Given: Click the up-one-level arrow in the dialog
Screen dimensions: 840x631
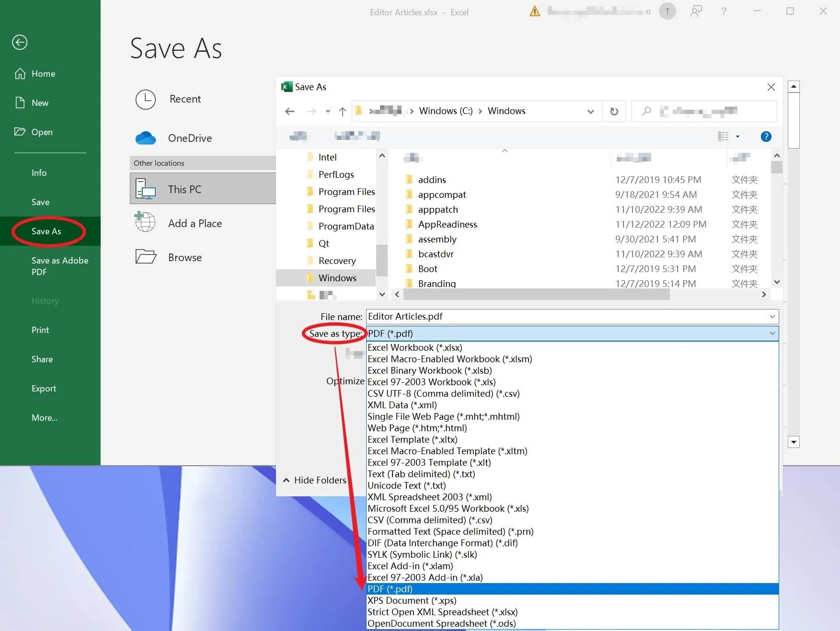Looking at the screenshot, I should click(x=342, y=111).
